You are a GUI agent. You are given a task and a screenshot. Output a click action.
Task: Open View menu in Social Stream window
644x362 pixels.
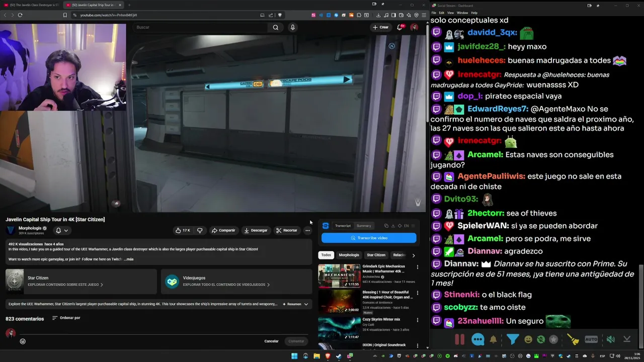tap(450, 13)
